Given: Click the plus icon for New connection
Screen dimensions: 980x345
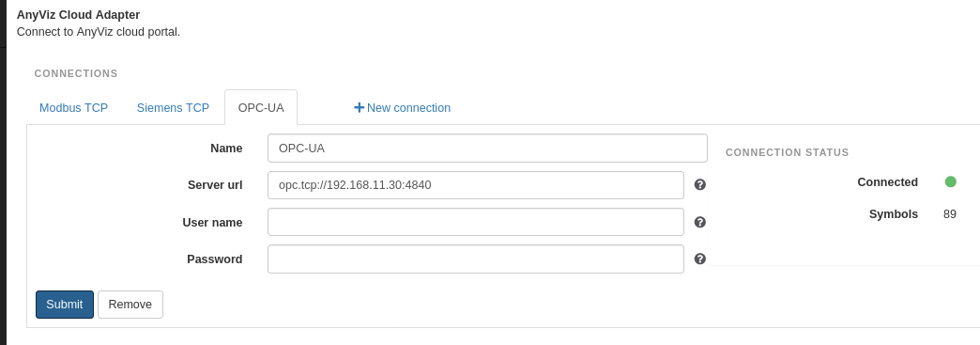Looking at the screenshot, I should pos(359,108).
